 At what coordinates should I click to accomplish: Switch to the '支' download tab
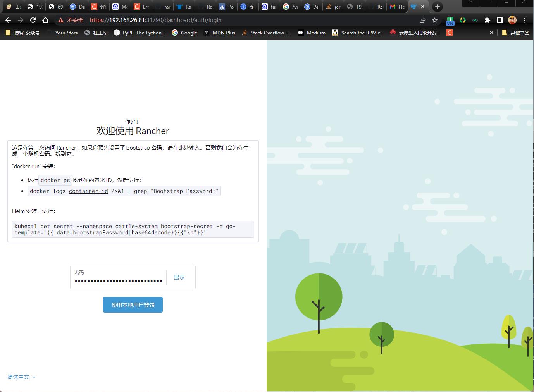click(x=248, y=7)
